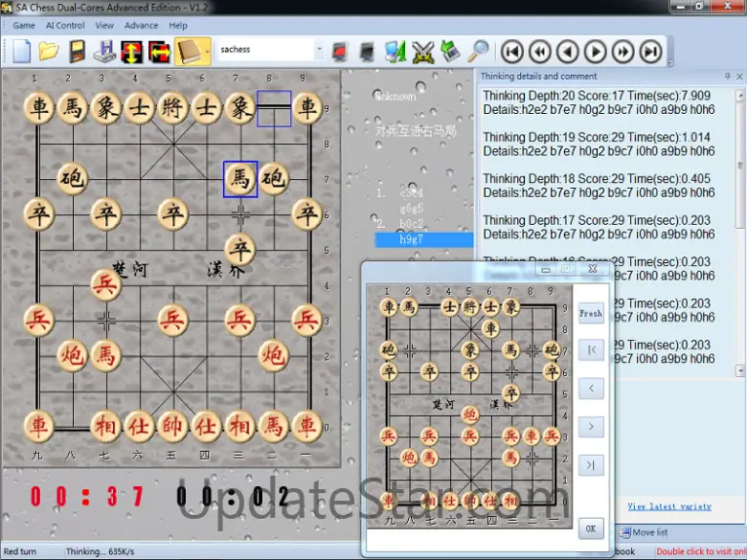Open the Advance menu
Image resolution: width=747 pixels, height=560 pixels.
142,26
